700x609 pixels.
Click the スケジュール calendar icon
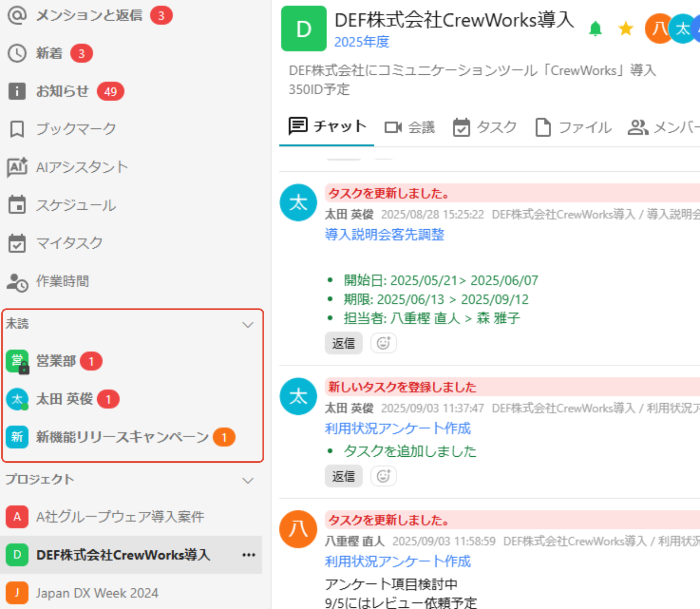pyautogui.click(x=17, y=205)
